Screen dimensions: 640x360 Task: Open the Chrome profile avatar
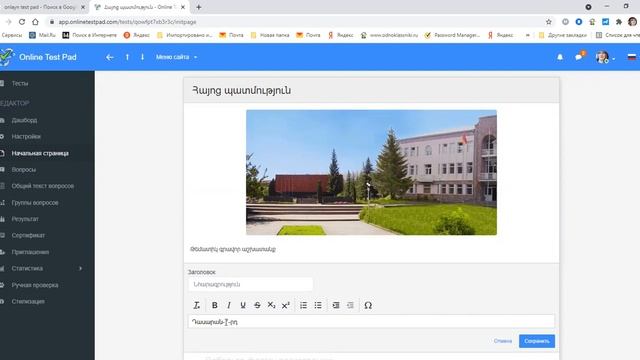tap(633, 22)
